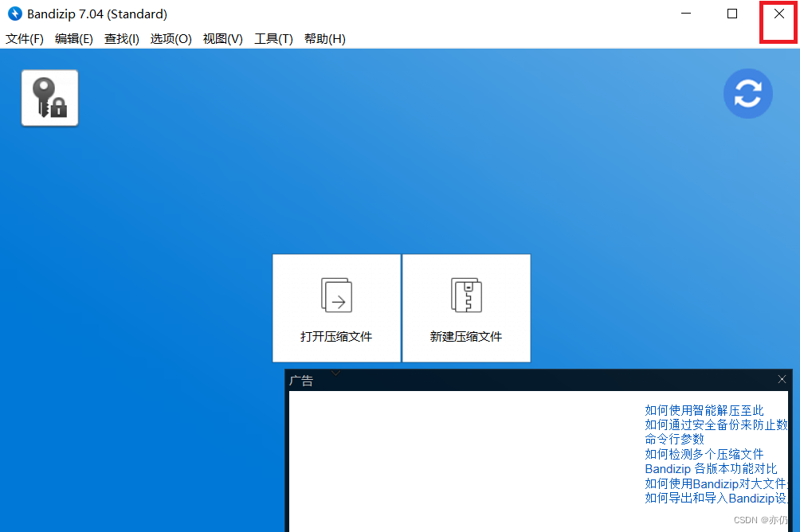The height and width of the screenshot is (532, 800).
Task: Open the 编辑(E) menu
Action: [x=74, y=39]
